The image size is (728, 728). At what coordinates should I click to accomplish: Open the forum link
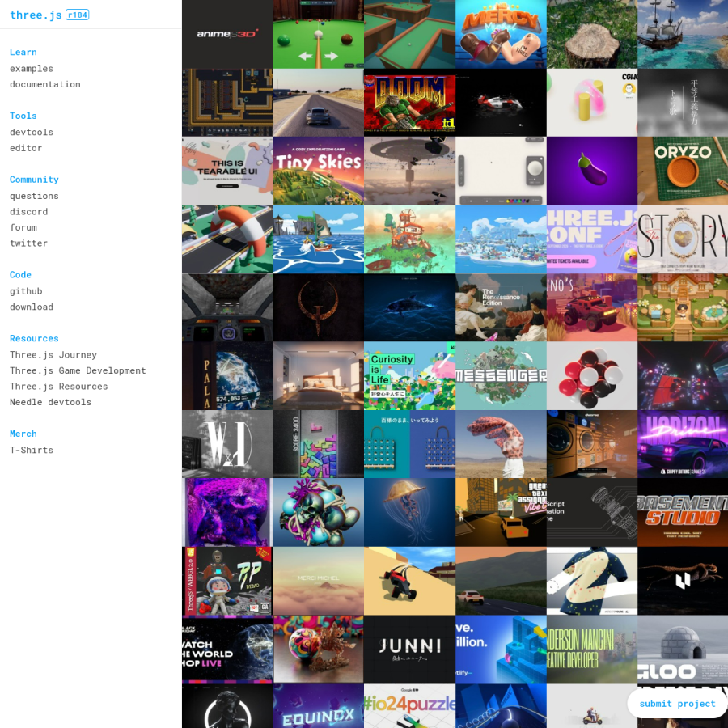pos(23,227)
